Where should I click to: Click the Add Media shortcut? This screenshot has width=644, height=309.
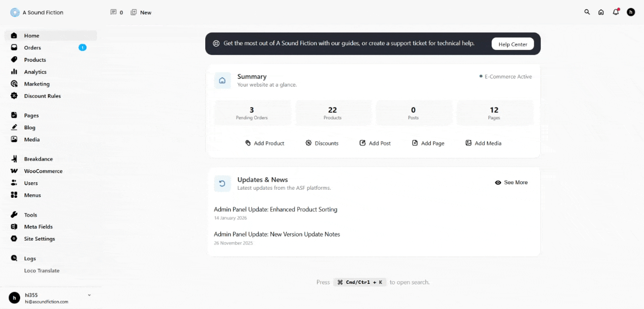pos(483,143)
